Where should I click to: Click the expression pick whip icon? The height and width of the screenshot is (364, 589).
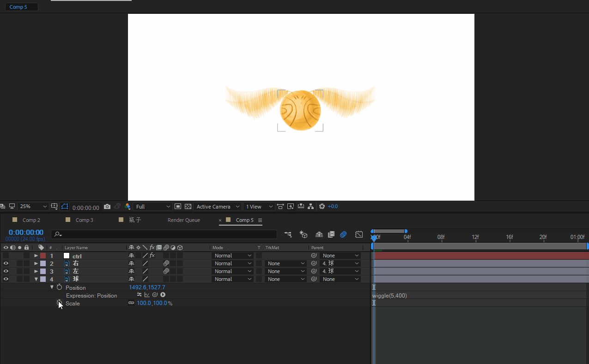(x=155, y=295)
